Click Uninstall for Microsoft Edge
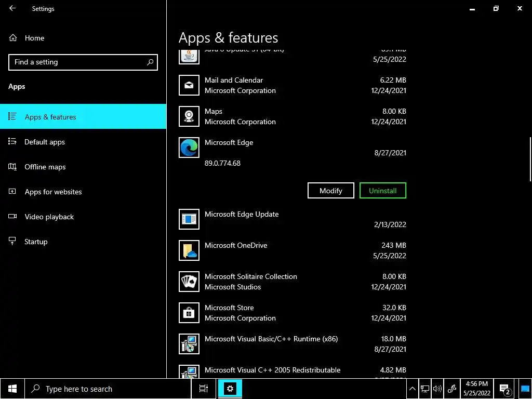The image size is (532, 399). pyautogui.click(x=383, y=191)
